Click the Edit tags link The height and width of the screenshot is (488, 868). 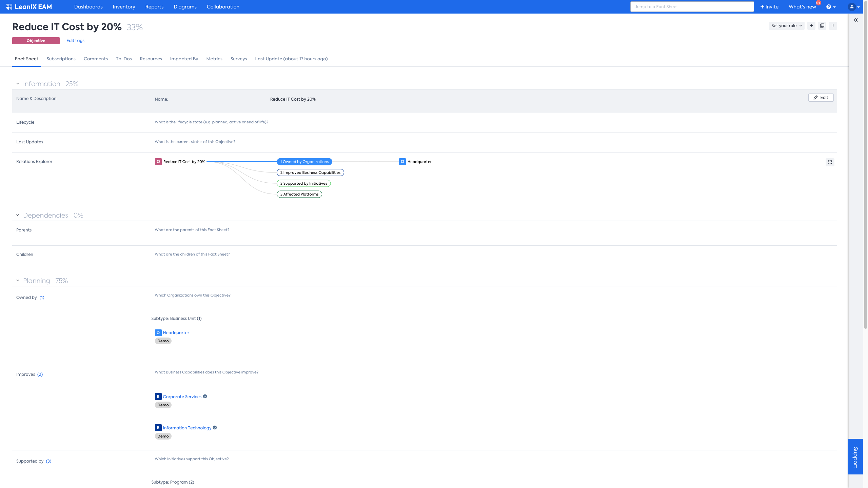click(75, 41)
